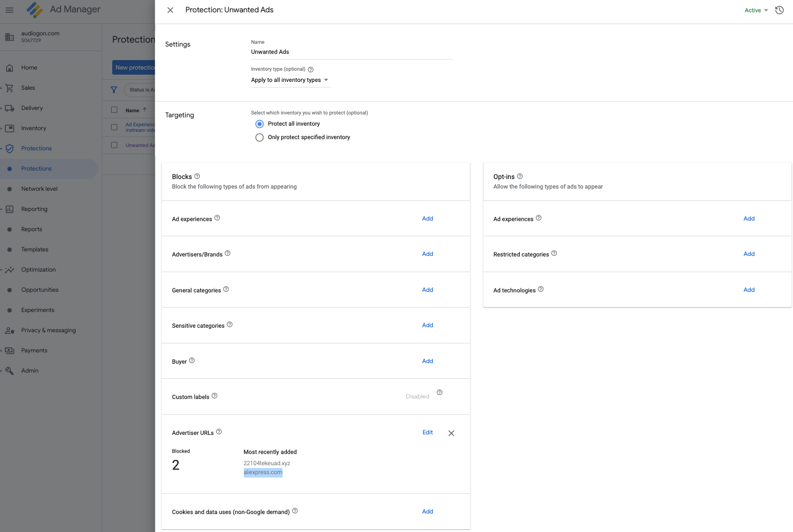Open Privacy & messaging section
Image resolution: width=793 pixels, height=532 pixels.
click(x=49, y=331)
